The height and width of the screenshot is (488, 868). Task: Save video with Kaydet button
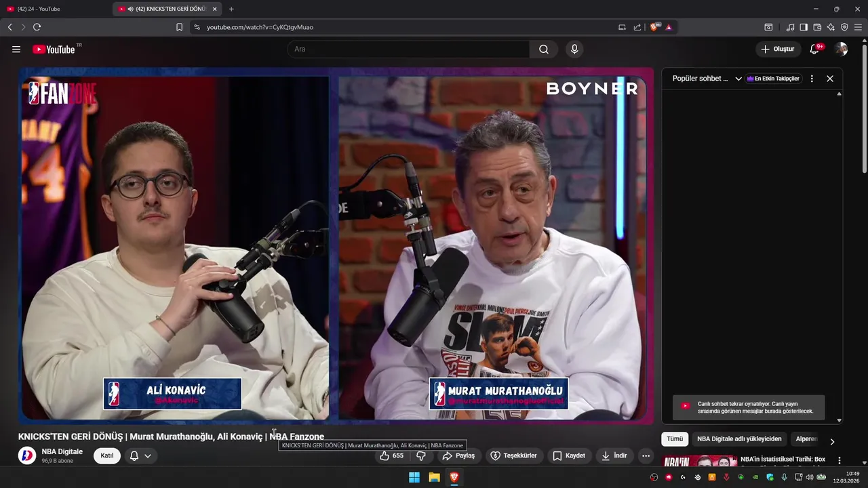click(x=569, y=455)
